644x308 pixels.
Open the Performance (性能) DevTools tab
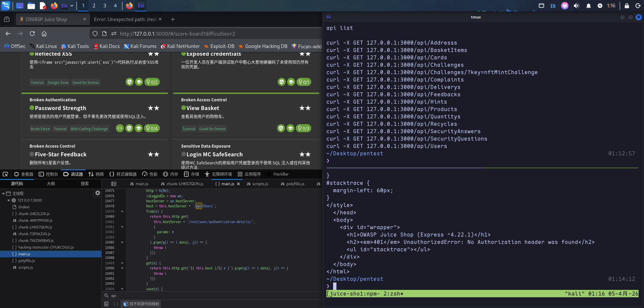coord(150,174)
